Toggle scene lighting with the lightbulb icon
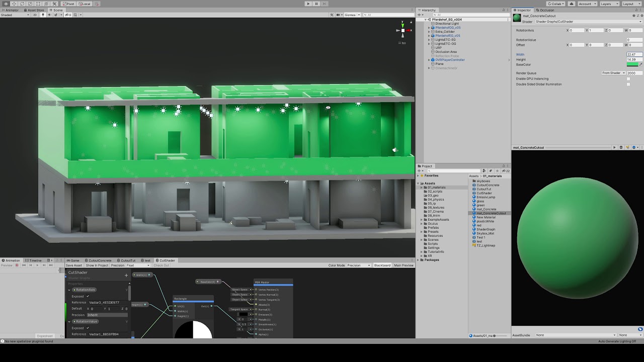 click(43, 15)
